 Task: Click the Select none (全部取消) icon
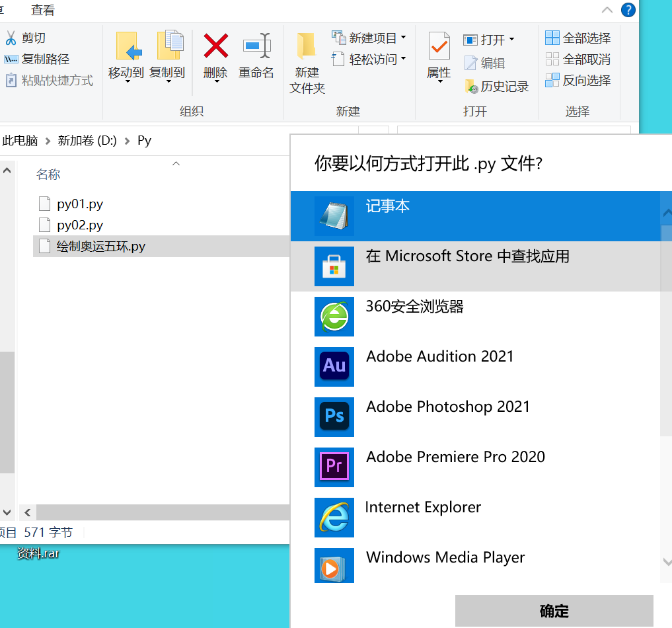click(x=552, y=59)
